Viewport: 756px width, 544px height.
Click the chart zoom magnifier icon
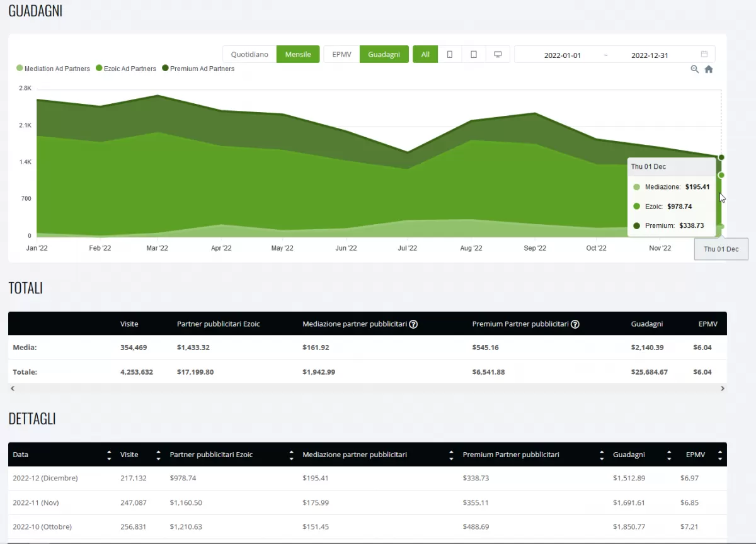[695, 69]
